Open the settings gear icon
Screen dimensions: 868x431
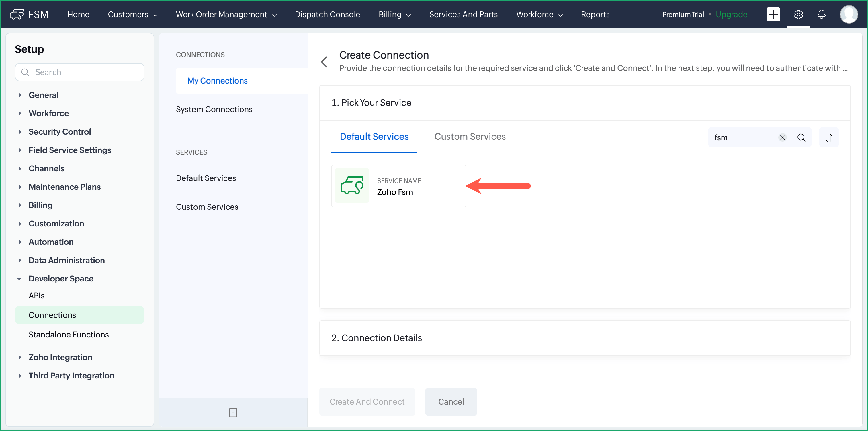798,14
